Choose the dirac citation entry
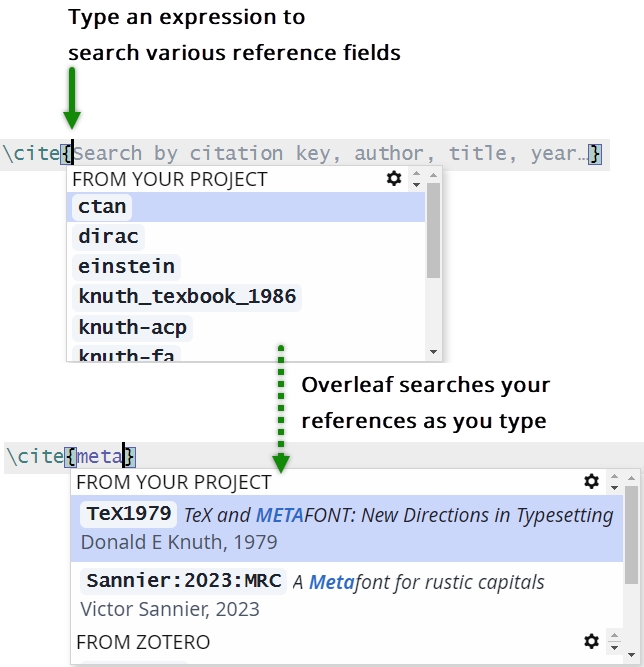The image size is (644, 667). coord(108,237)
